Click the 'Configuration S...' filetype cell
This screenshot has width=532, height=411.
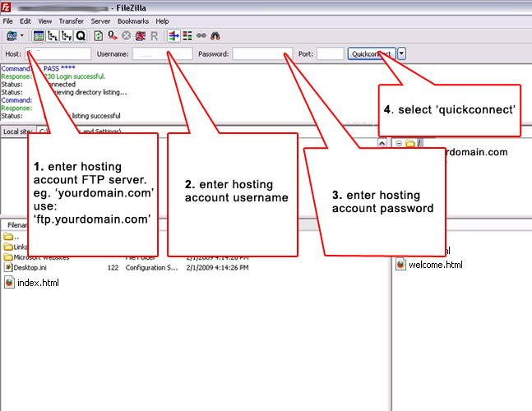tap(151, 267)
